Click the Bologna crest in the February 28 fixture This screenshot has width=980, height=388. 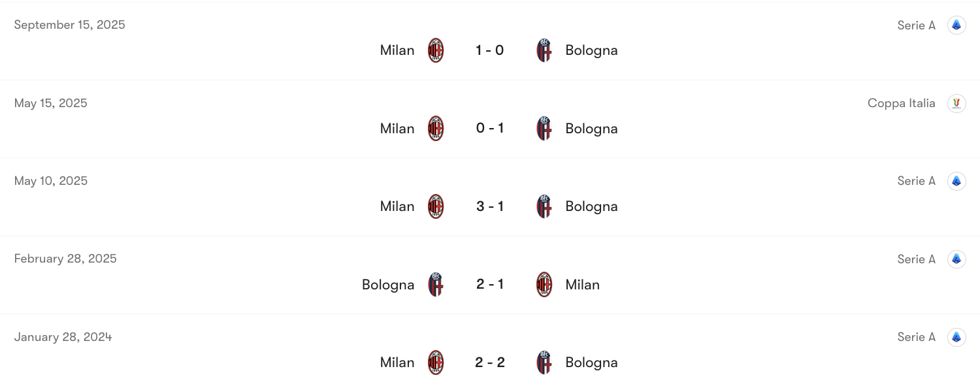(436, 284)
